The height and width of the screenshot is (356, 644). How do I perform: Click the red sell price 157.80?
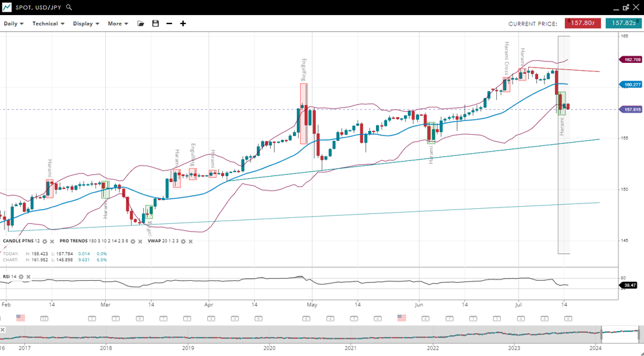point(583,24)
